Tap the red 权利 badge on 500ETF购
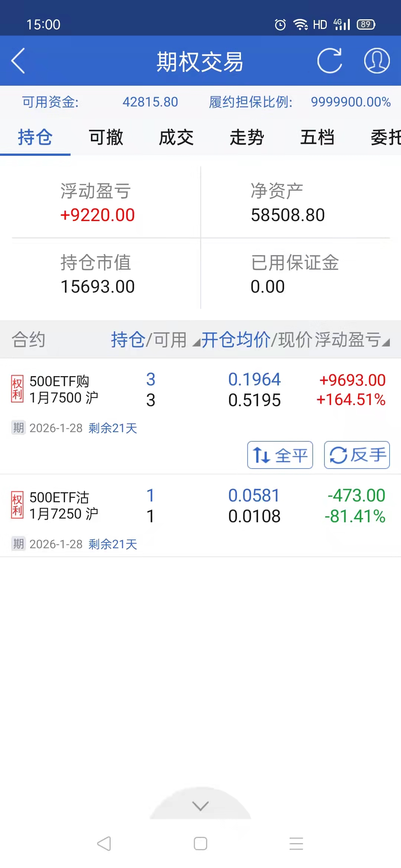Image resolution: width=401 pixels, height=868 pixels. pos(17,389)
